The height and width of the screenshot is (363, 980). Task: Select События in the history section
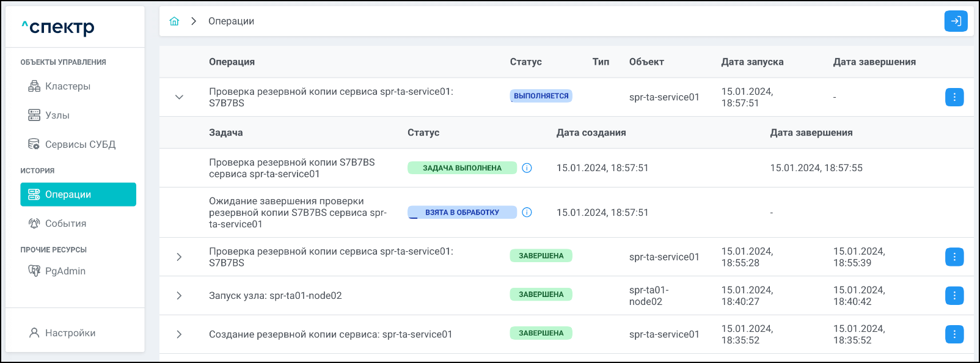(65, 224)
